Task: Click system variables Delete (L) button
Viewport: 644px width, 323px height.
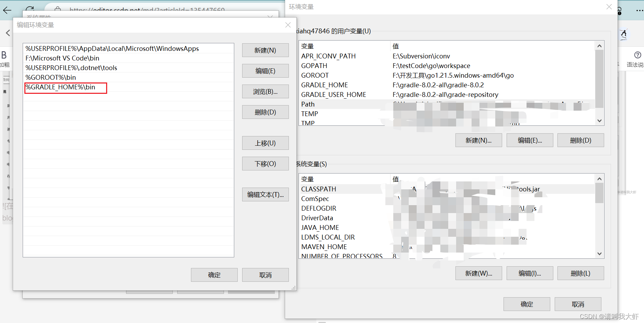Action: point(580,273)
